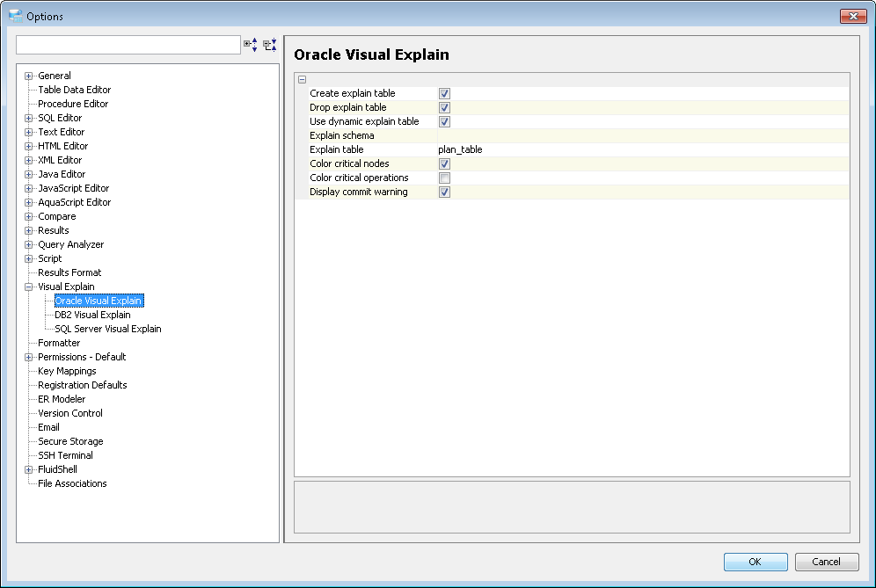The image size is (876, 588).
Task: Open Formatter options
Action: [x=59, y=343]
